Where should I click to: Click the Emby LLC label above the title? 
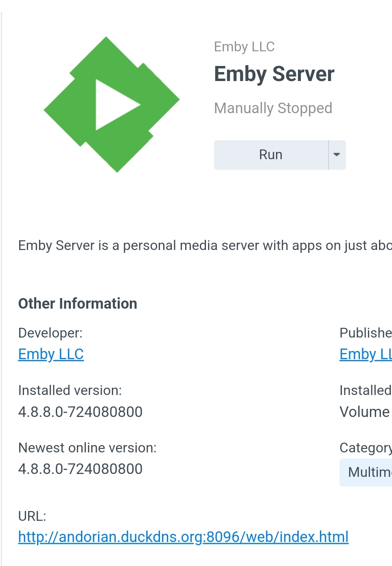tap(244, 47)
